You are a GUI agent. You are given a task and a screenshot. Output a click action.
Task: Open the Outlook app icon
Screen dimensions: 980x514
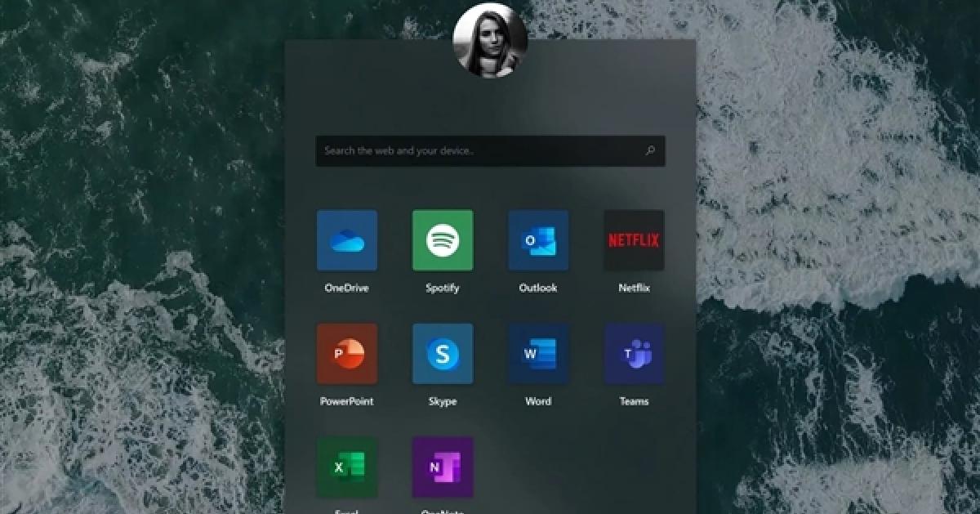click(x=538, y=240)
